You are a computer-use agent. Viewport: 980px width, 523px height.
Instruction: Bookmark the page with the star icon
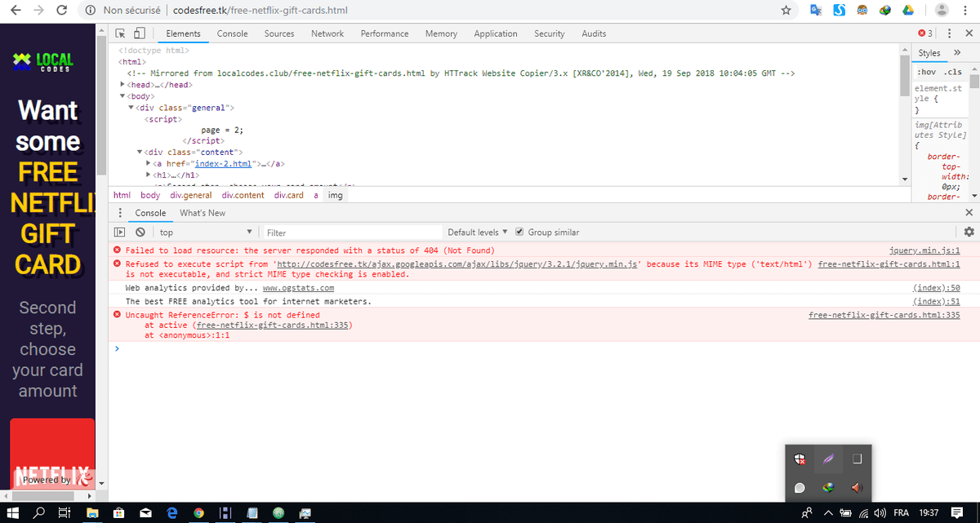tap(786, 11)
